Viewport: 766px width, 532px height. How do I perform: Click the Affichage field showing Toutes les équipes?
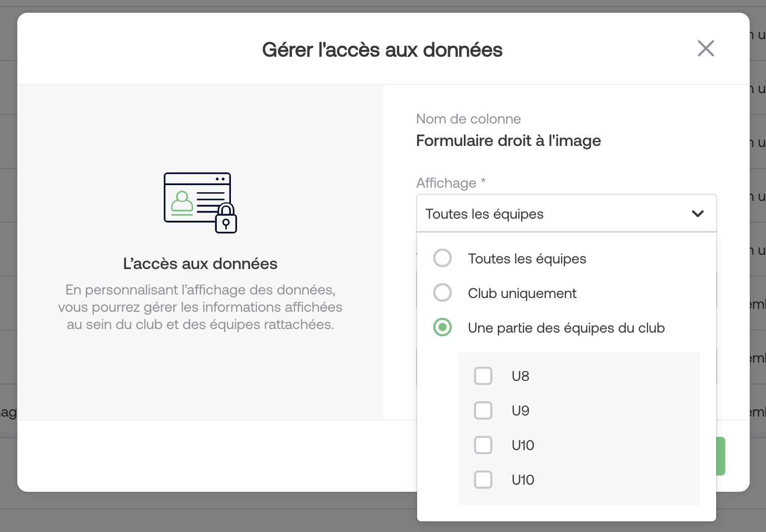[549, 214]
